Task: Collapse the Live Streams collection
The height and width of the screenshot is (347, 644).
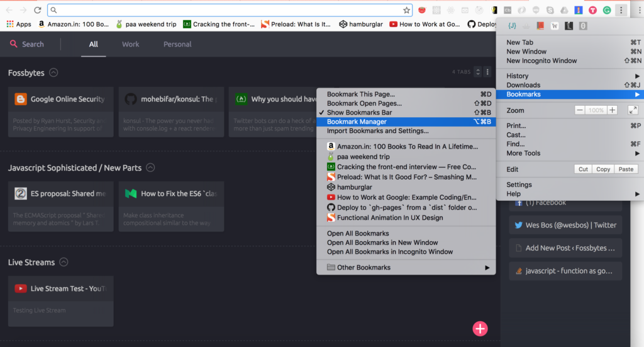Action: pos(64,263)
